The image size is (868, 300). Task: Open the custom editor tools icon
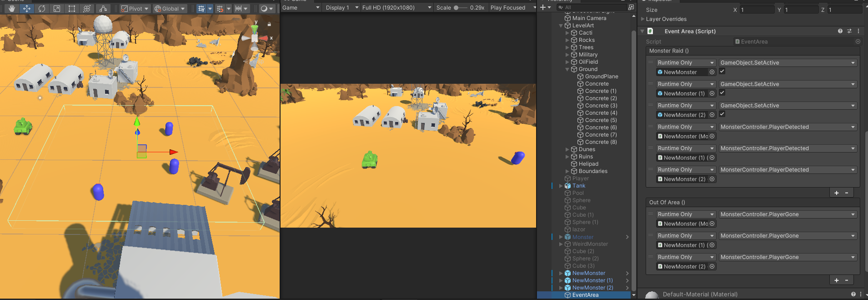[x=103, y=8]
